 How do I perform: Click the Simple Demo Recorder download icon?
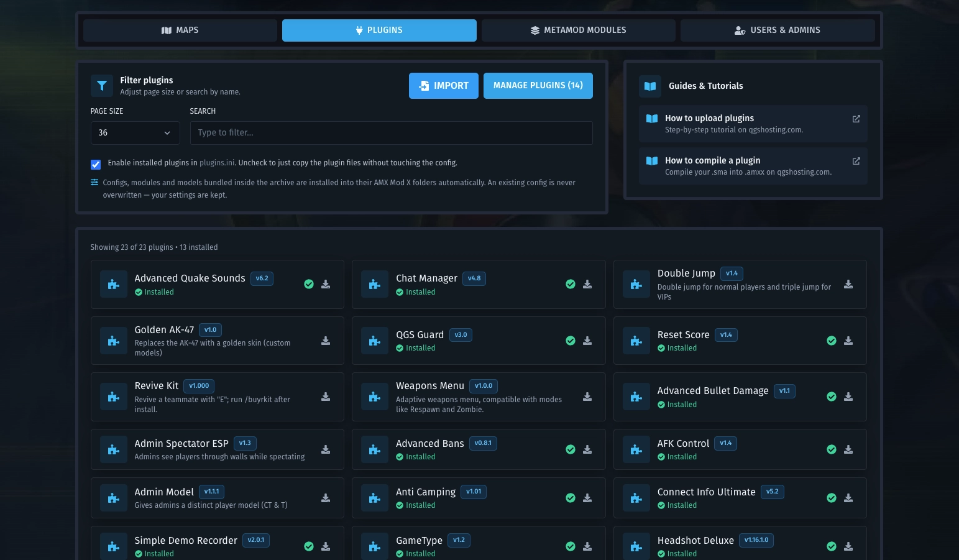click(326, 546)
